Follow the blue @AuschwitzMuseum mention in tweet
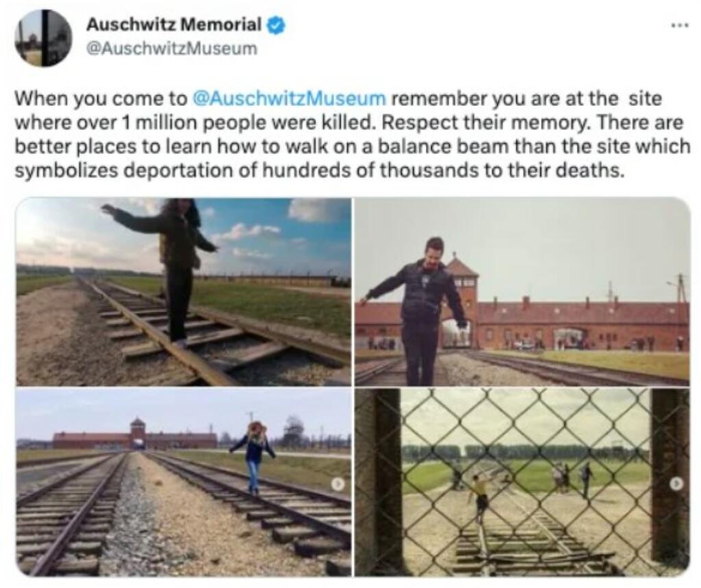 click(x=288, y=99)
